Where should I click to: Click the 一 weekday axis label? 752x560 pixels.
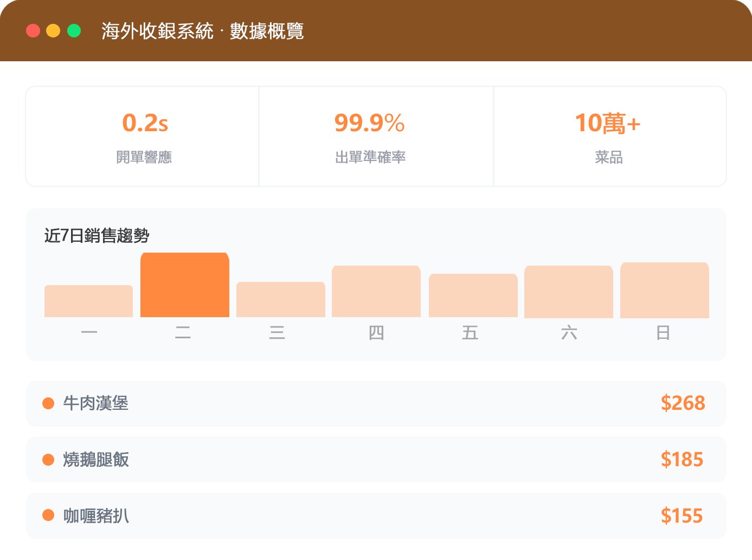coord(89,332)
